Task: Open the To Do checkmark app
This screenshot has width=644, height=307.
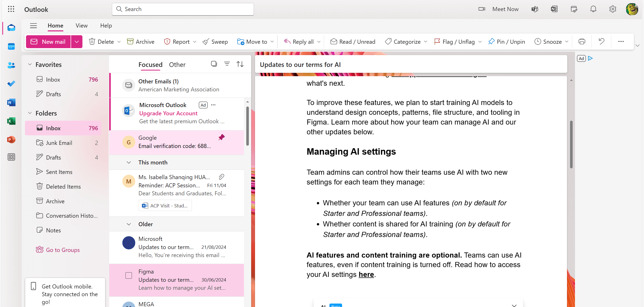Action: click(11, 84)
